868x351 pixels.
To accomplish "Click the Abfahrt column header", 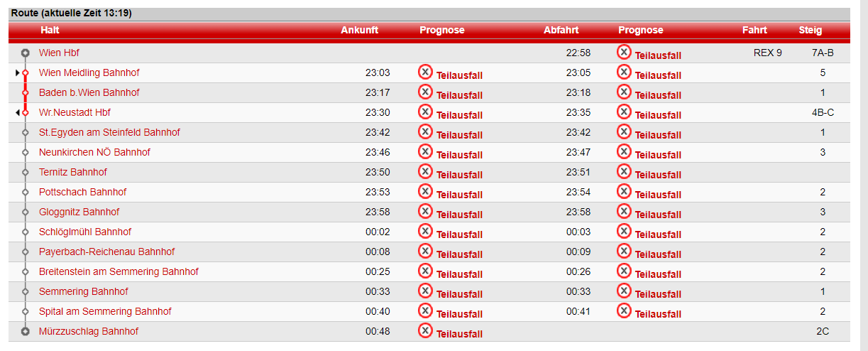I will click(x=561, y=30).
